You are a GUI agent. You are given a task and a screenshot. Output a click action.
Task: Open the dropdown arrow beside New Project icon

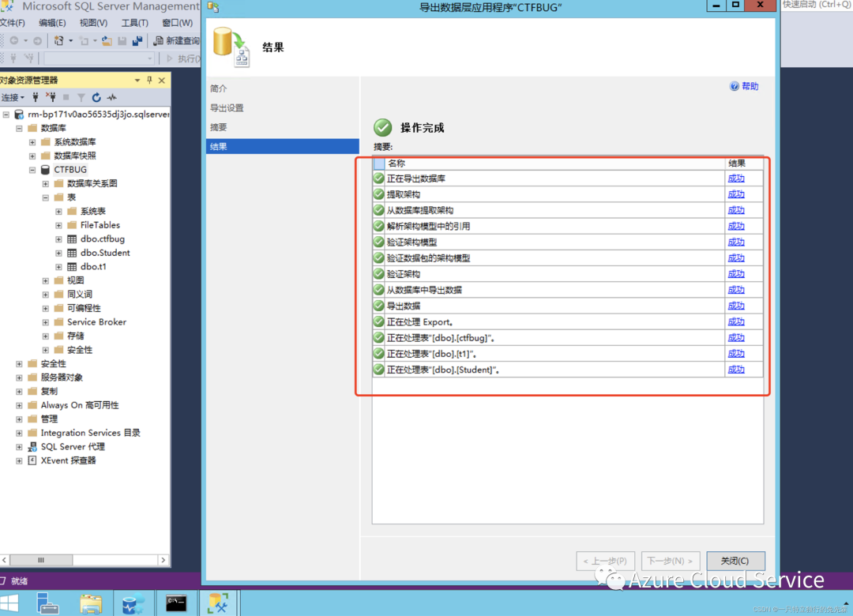click(x=71, y=41)
